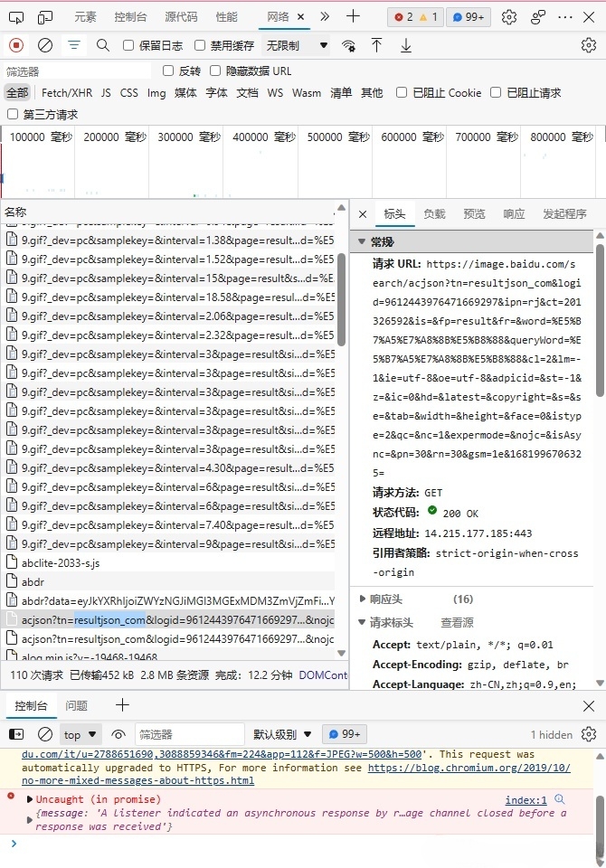The width and height of the screenshot is (606, 868).
Task: Click the export HAR download icon
Action: coord(406,45)
